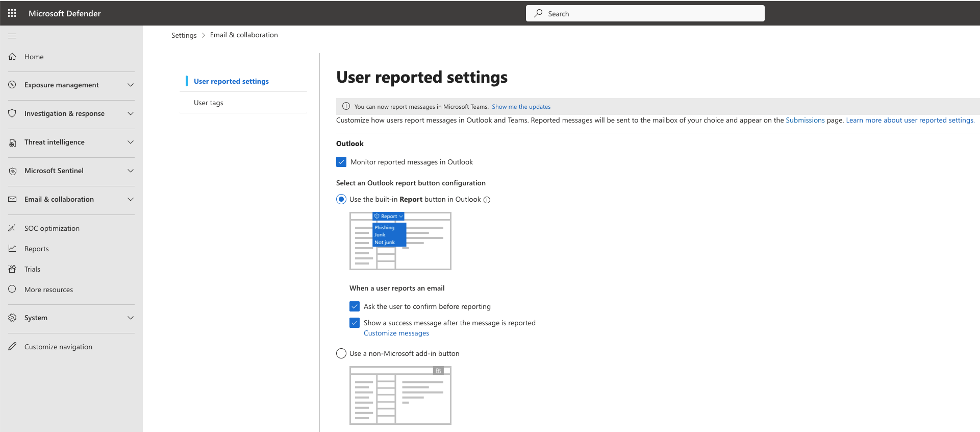
Task: Open More resources in sidebar
Action: (48, 290)
